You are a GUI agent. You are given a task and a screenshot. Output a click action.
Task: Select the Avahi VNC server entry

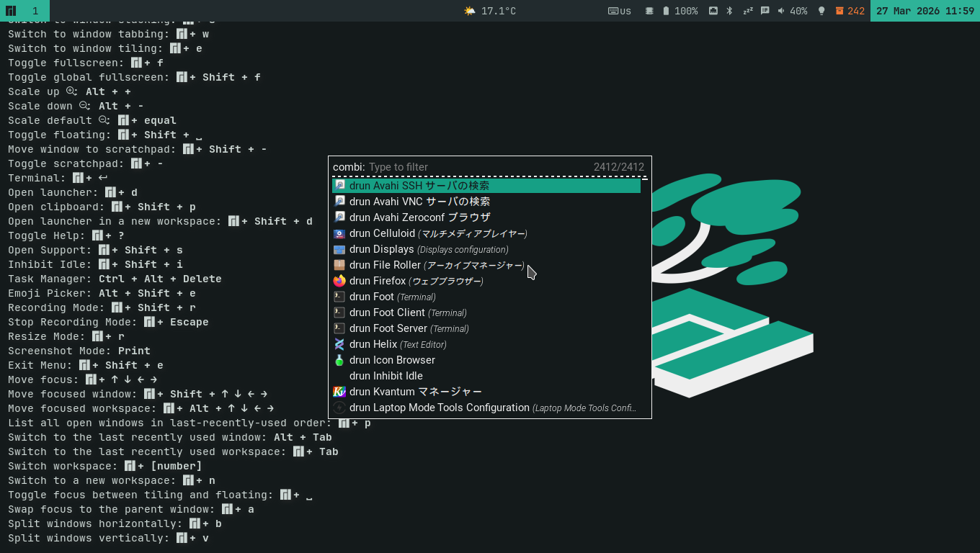(419, 202)
